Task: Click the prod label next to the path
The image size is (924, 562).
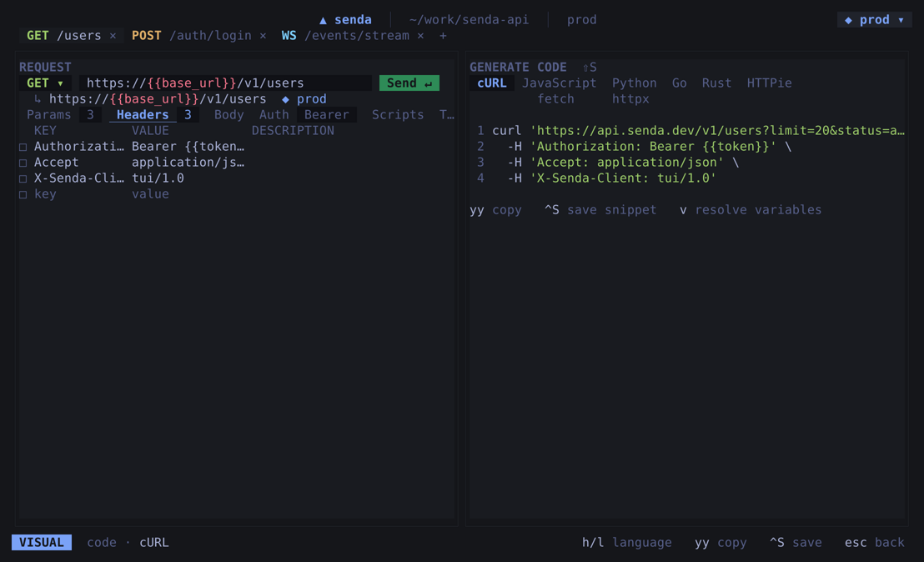Action: coord(581,20)
